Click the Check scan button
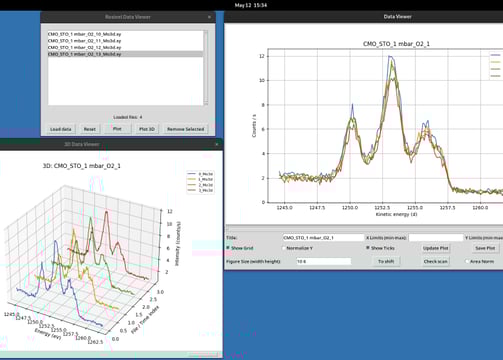 pos(436,261)
